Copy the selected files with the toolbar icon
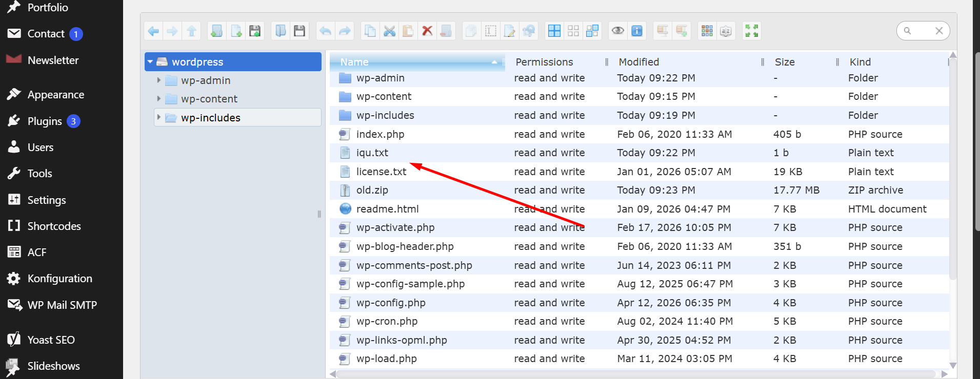The image size is (980, 379). click(370, 31)
